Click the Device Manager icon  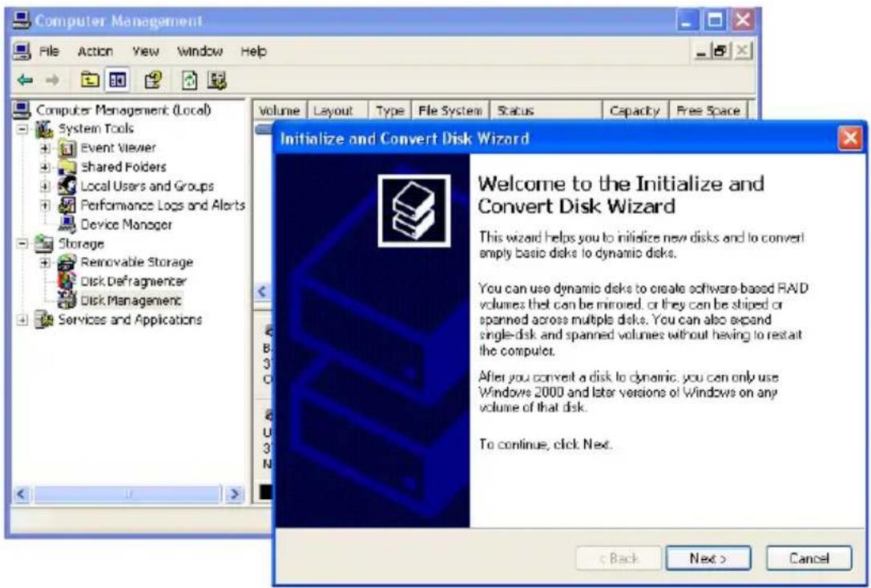(67, 224)
